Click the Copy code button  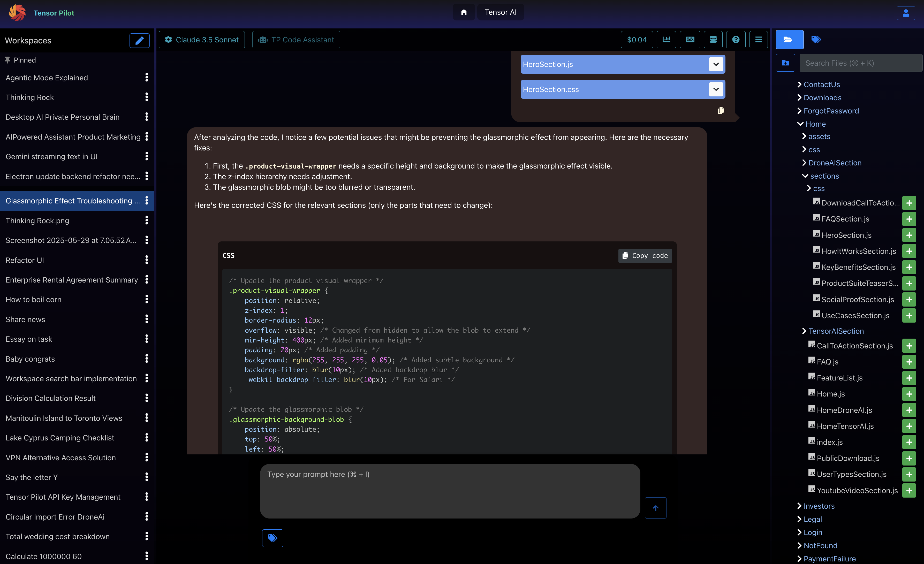click(x=645, y=255)
